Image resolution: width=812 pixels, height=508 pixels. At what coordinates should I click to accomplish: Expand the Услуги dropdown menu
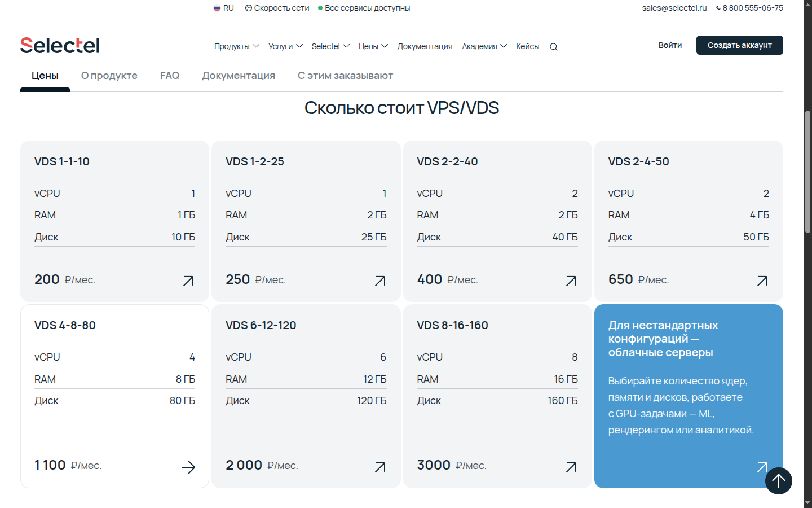(x=286, y=46)
